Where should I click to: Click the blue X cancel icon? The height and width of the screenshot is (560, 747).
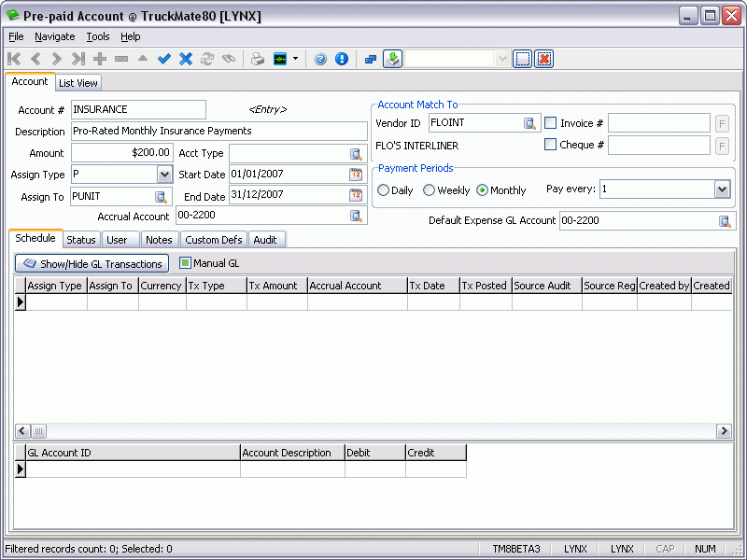tap(186, 59)
